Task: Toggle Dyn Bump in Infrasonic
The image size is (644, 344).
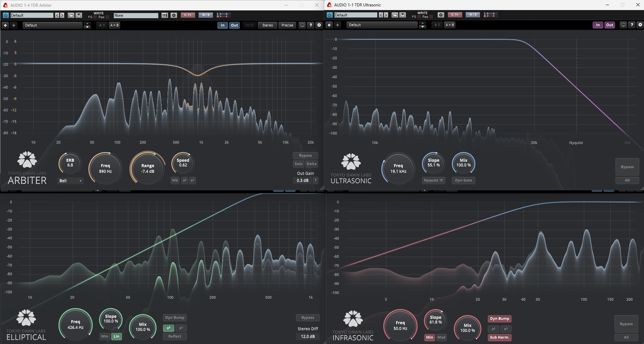Action: [x=500, y=318]
